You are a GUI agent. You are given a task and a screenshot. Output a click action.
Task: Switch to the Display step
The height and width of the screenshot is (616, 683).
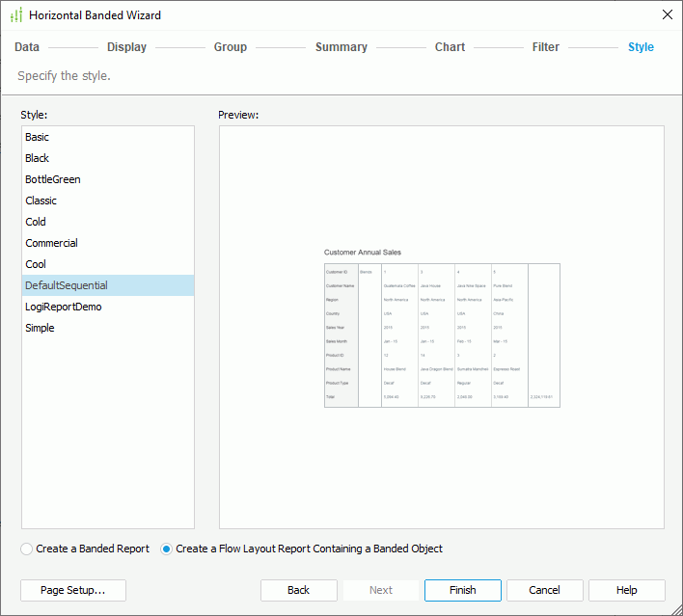(126, 47)
